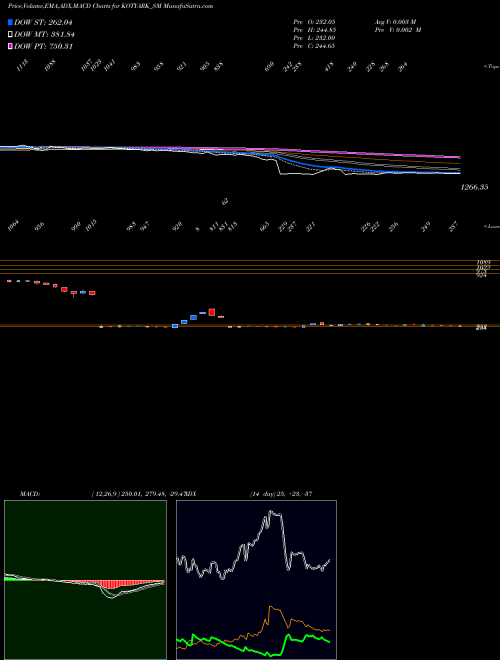Click the Pre C: 244.65 value
500x660 pixels.
point(314,46)
